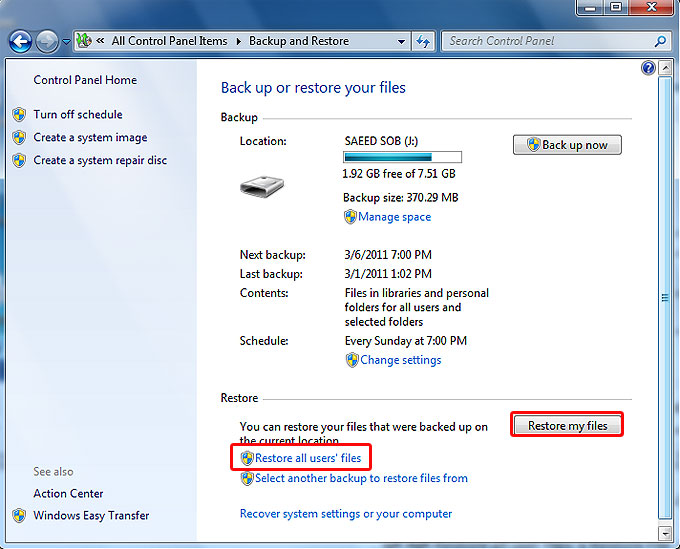This screenshot has height=549, width=680.
Task: Click Turn off schedule link
Action: pyautogui.click(x=78, y=114)
